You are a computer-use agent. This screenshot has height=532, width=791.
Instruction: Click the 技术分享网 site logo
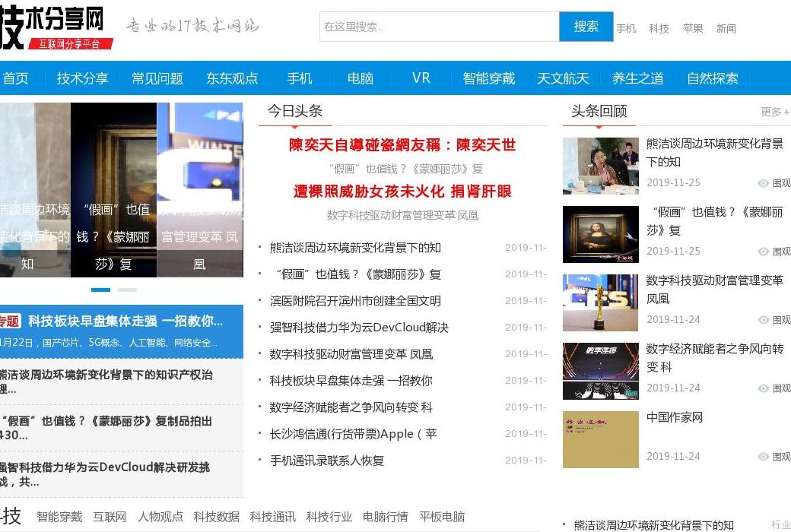pos(53,23)
